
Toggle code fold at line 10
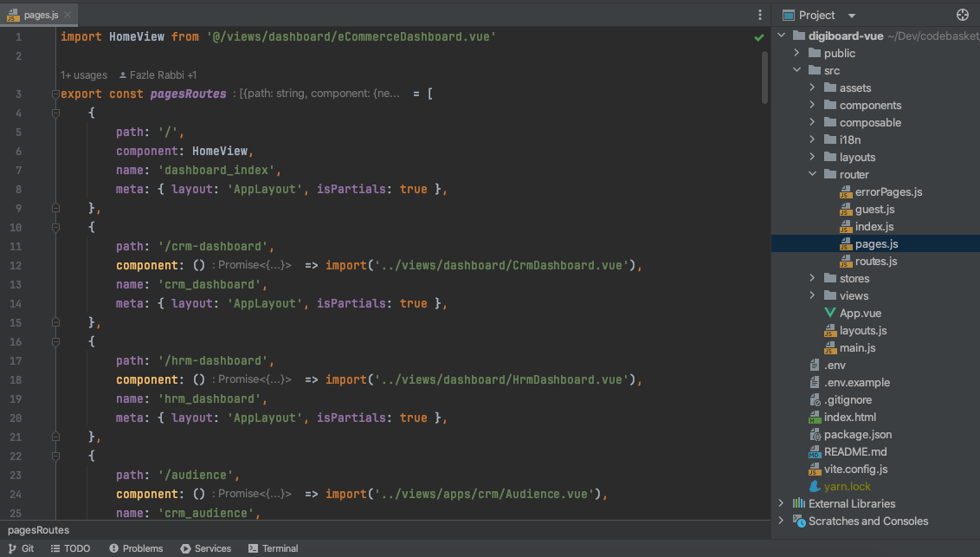coord(55,227)
